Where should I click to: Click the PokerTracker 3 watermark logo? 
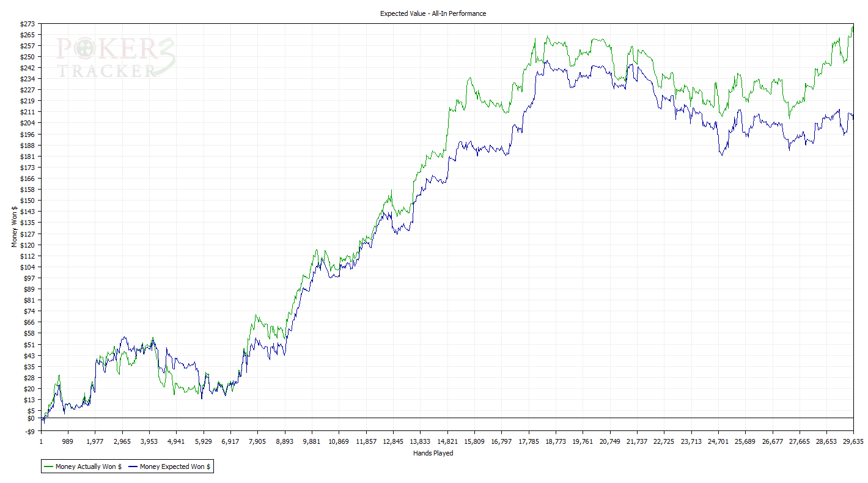coord(116,57)
